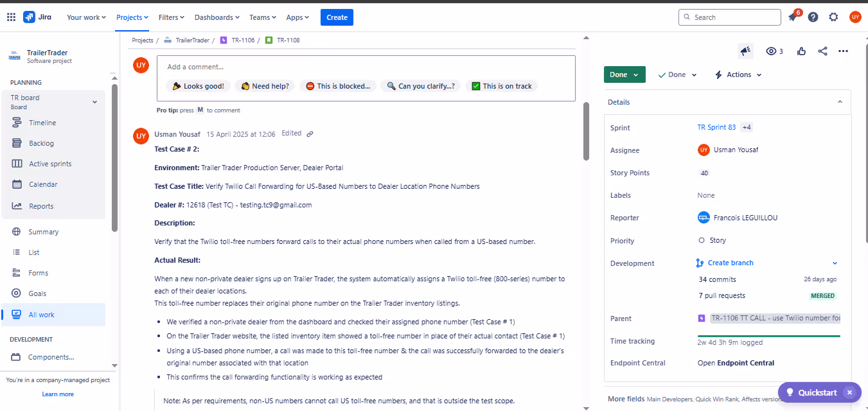Select the Looks good! quick comment
The height and width of the screenshot is (411, 868).
[x=198, y=86]
